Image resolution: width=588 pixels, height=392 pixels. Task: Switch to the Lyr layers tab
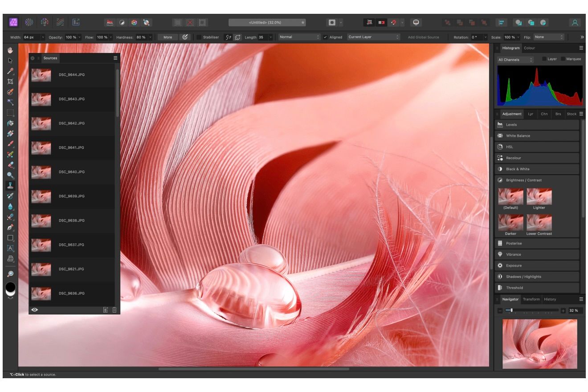[x=530, y=114]
